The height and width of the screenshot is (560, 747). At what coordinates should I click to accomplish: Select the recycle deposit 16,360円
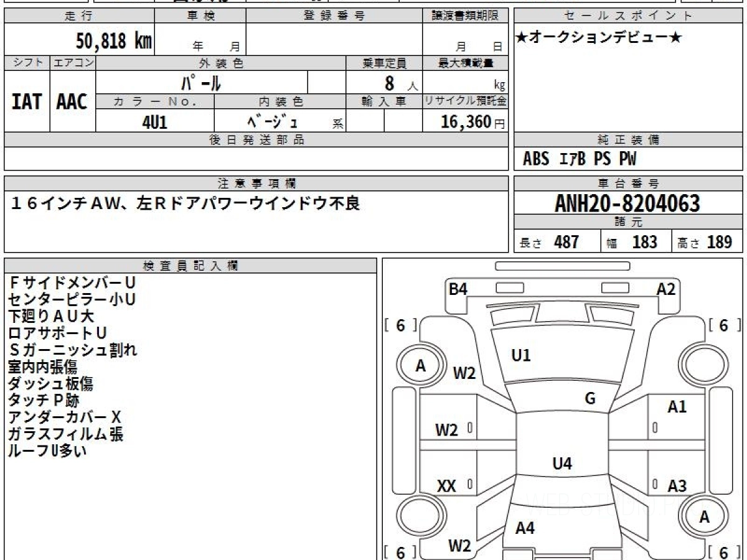point(473,122)
